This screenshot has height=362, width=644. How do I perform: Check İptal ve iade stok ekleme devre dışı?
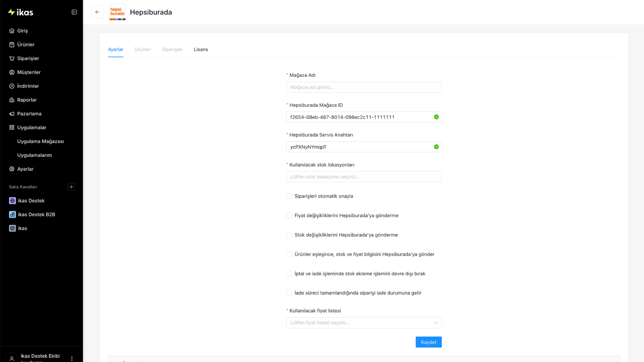289,274
